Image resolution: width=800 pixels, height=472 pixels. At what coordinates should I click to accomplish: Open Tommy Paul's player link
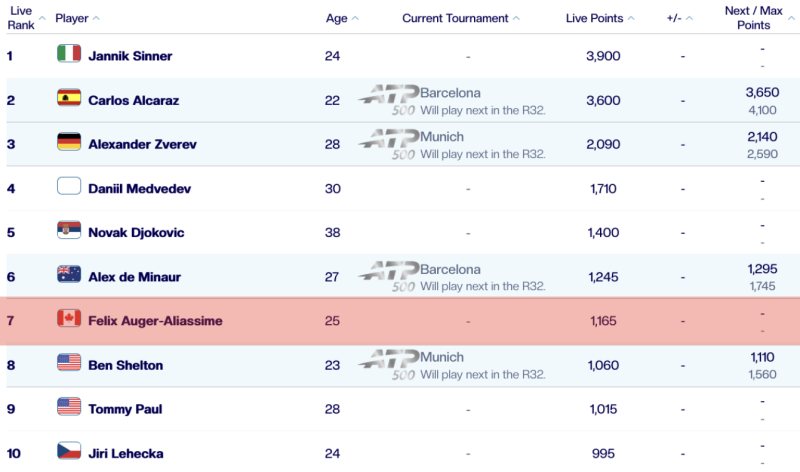pos(125,409)
